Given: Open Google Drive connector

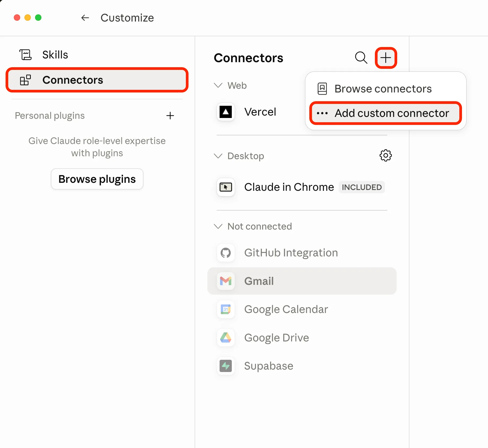Looking at the screenshot, I should coord(302,338).
